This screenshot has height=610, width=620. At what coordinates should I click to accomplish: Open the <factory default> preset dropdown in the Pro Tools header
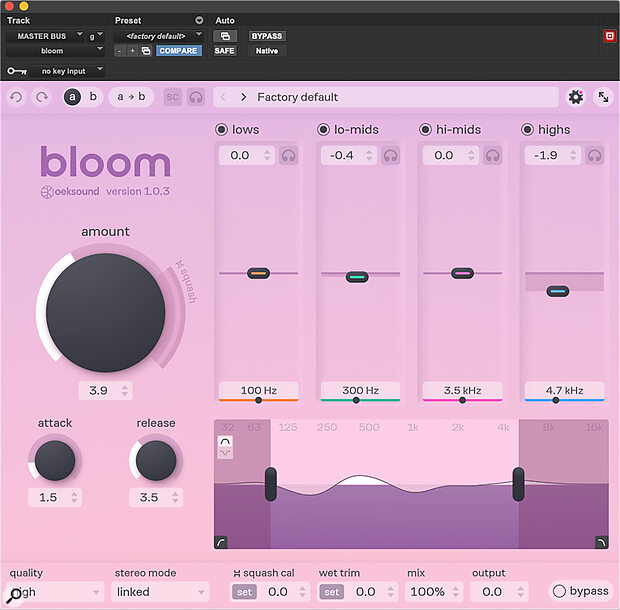[x=159, y=36]
